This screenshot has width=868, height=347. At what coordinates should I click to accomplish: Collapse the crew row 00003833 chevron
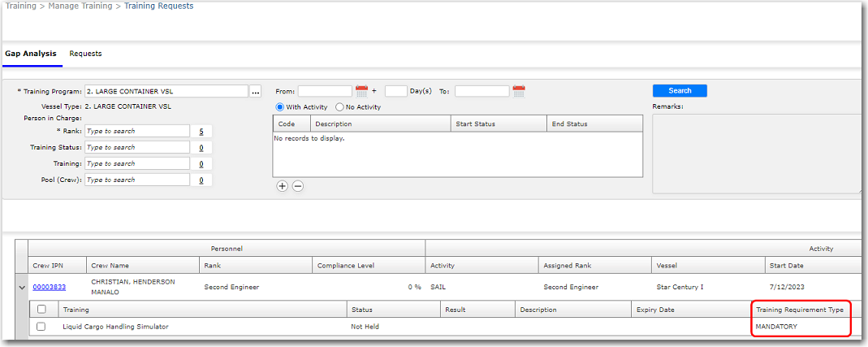pos(21,286)
